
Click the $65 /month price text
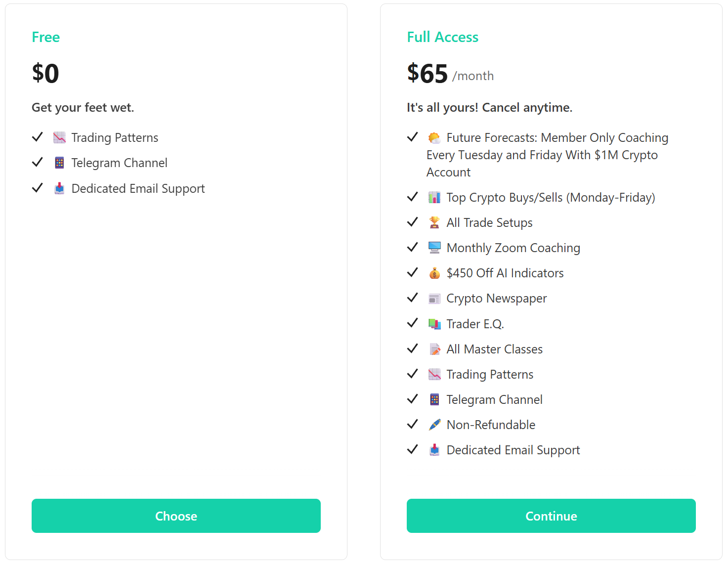(450, 74)
